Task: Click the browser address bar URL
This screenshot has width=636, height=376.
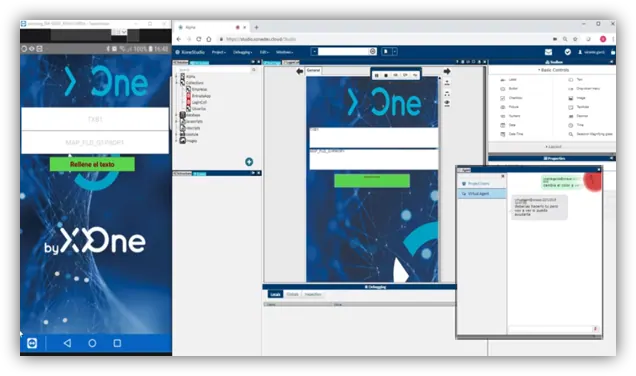Action: [x=261, y=39]
